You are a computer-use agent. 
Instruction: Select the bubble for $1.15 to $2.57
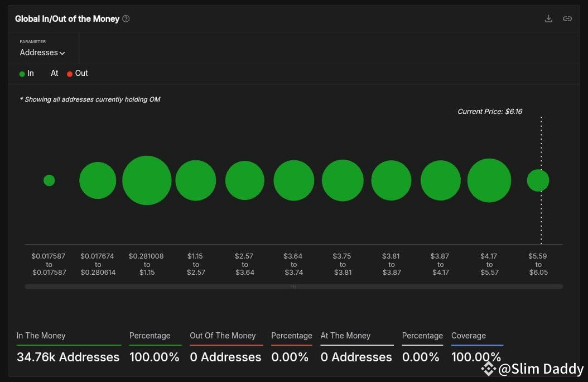[196, 180]
